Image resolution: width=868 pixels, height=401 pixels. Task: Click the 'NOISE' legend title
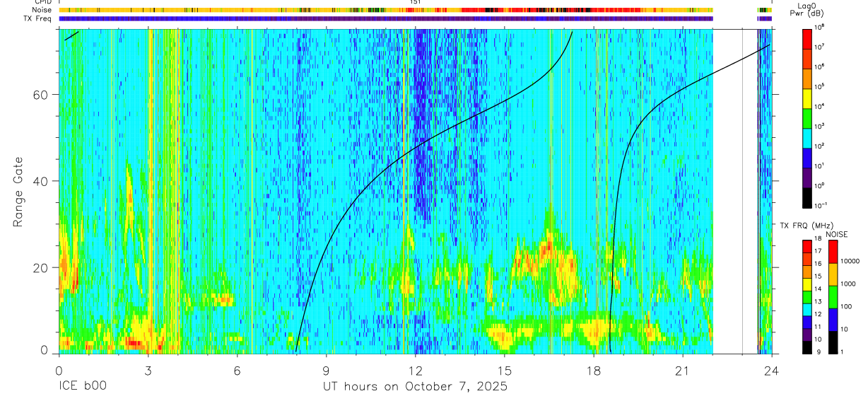[x=837, y=234]
